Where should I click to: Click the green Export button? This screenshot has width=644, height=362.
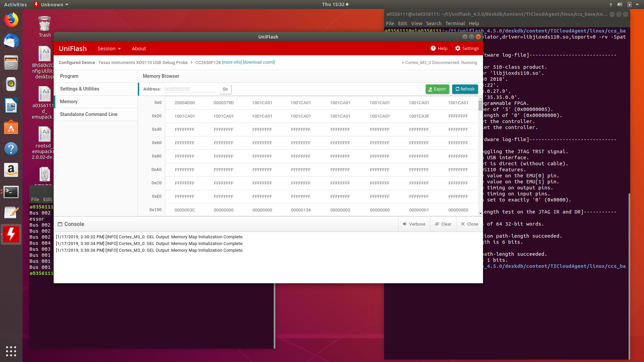437,89
